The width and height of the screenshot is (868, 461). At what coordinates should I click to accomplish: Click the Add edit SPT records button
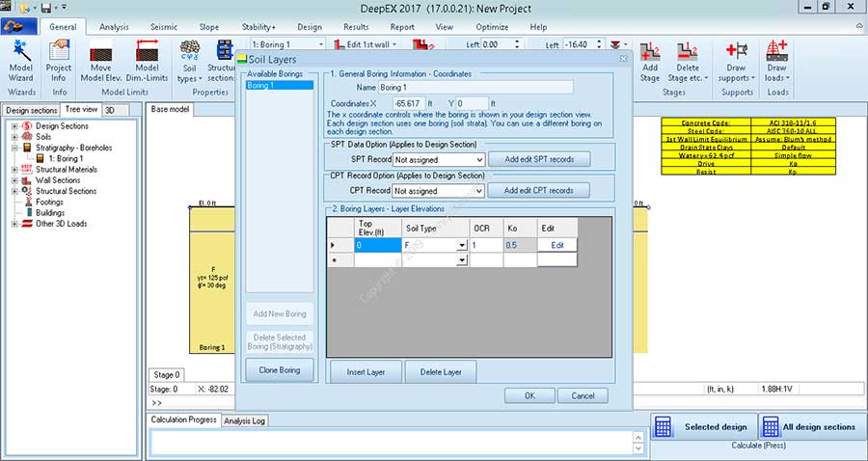point(538,159)
